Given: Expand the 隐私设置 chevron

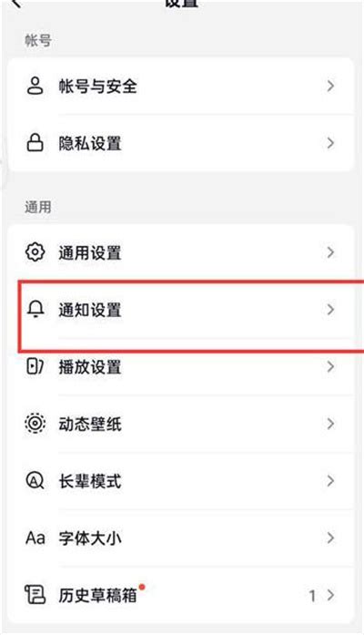Looking at the screenshot, I should (330, 143).
